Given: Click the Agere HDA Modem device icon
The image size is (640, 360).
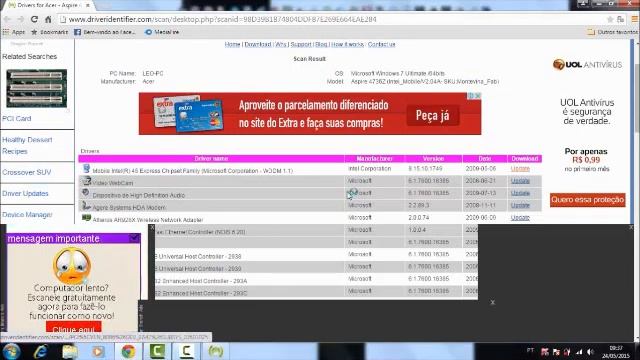Looking at the screenshot, I should (86, 205).
